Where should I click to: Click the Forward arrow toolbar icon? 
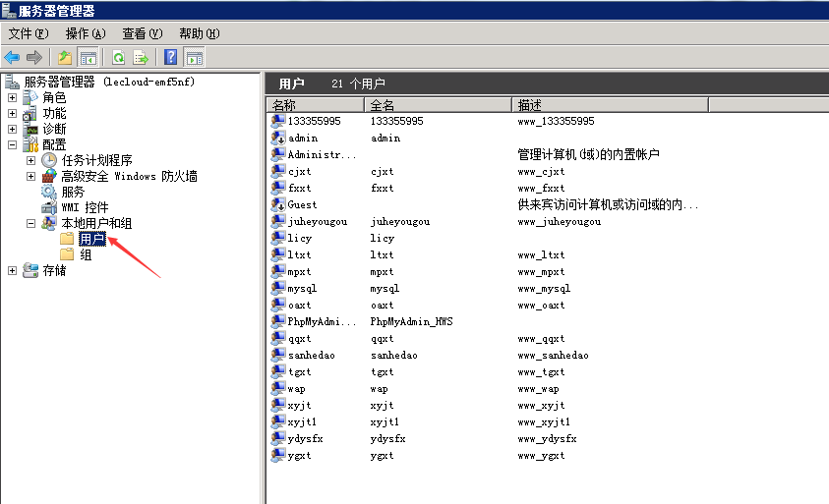click(x=34, y=57)
